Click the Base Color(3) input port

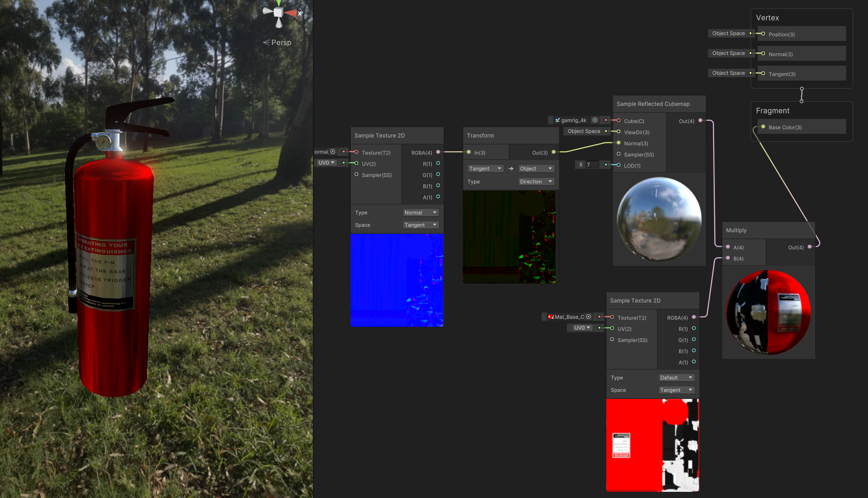tap(763, 127)
